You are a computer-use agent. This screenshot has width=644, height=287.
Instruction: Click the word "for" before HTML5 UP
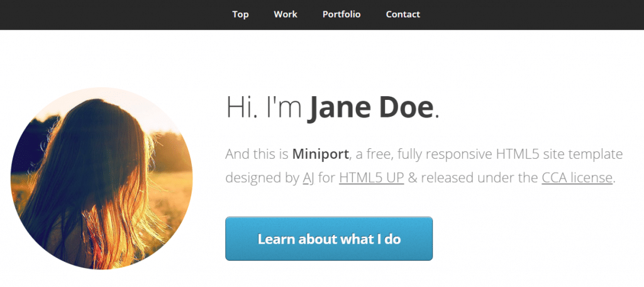(326, 178)
